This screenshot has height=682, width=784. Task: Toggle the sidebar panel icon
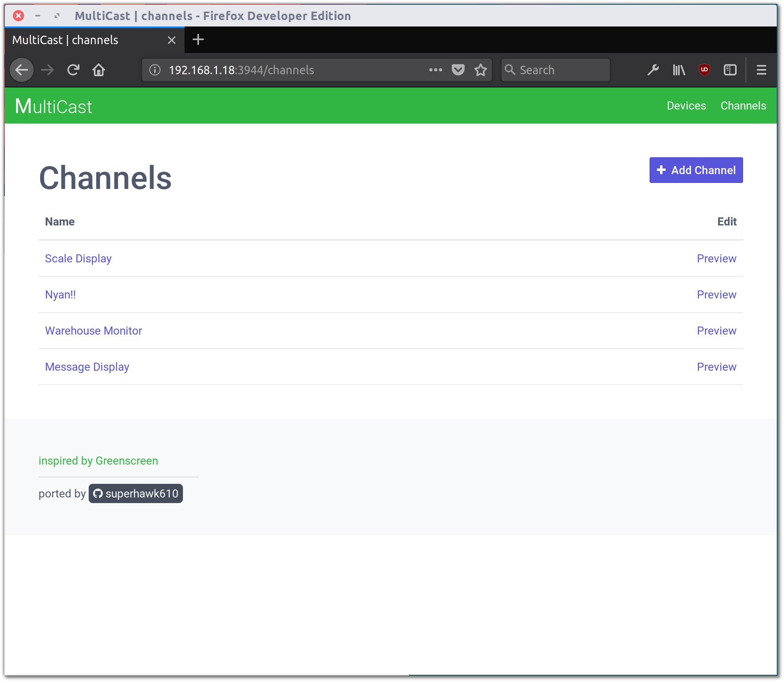click(x=730, y=70)
